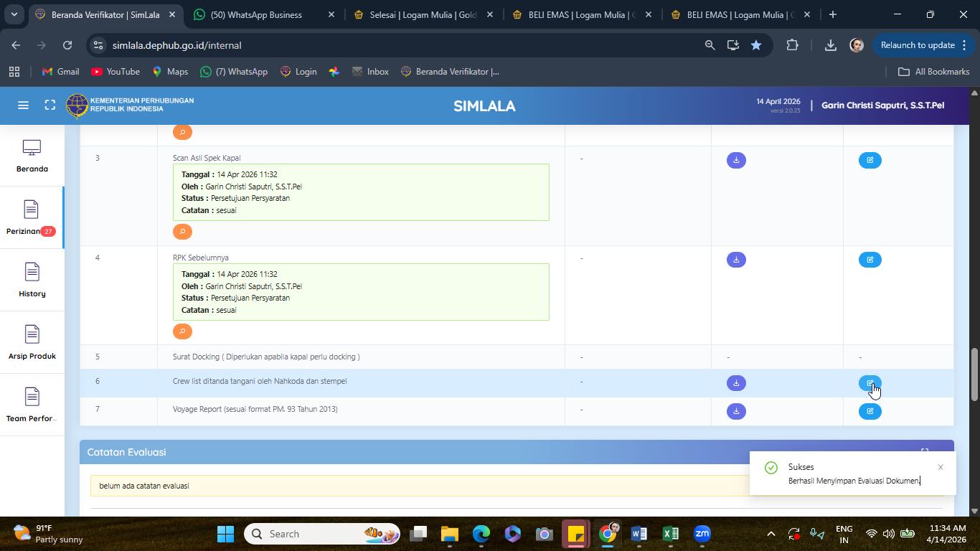Toggle the hamburger sidebar menu
The image size is (980, 551).
click(23, 105)
